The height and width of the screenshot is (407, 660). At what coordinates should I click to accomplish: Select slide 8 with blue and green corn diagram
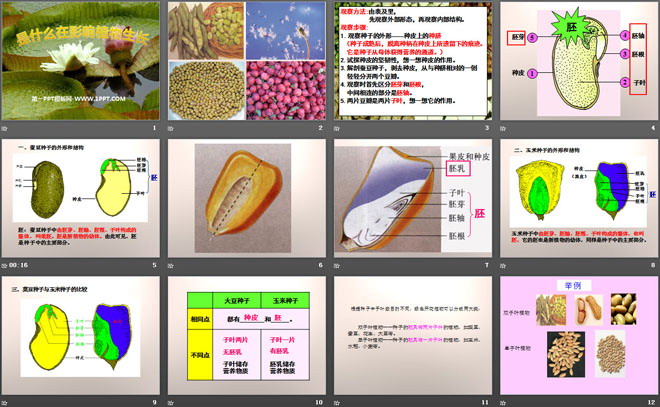579,198
